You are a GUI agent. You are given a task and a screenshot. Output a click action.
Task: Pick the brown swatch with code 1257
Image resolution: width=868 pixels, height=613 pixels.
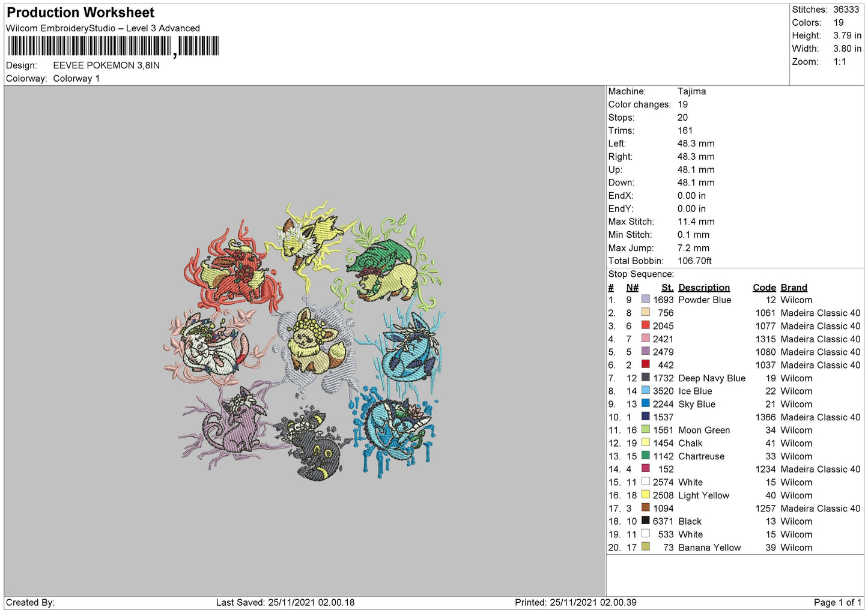tap(645, 507)
